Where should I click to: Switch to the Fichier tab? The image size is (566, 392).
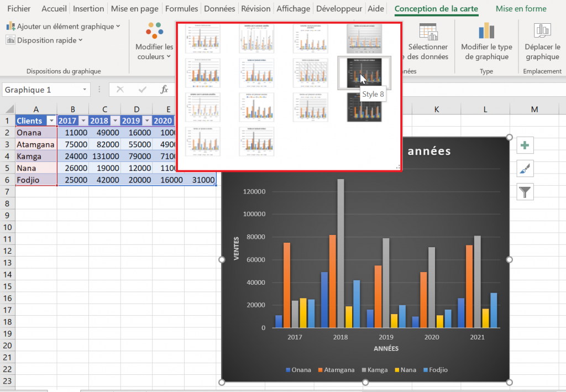click(x=19, y=8)
